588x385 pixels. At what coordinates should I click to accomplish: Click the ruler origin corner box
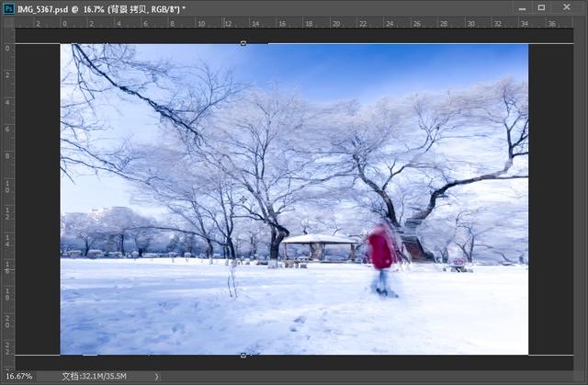[9, 23]
